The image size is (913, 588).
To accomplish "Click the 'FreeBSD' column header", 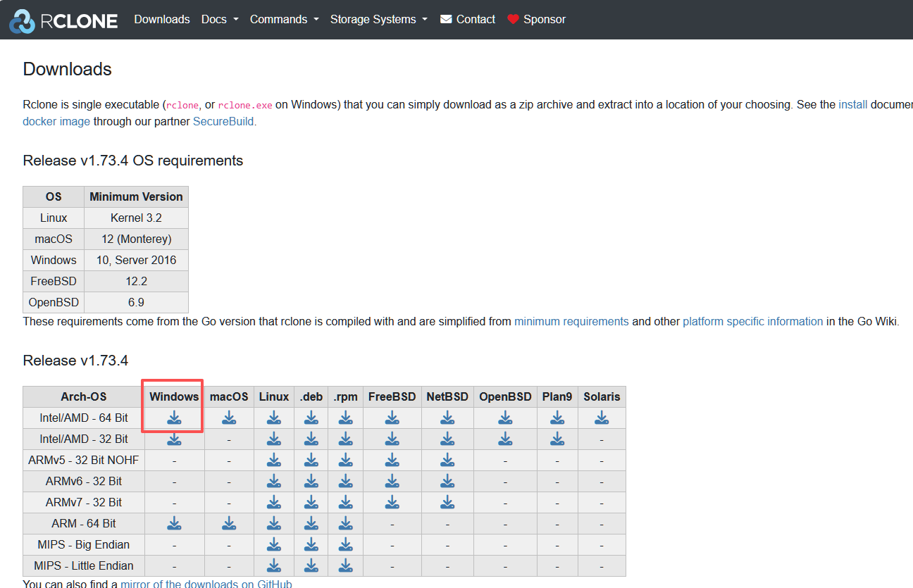I will pos(392,397).
